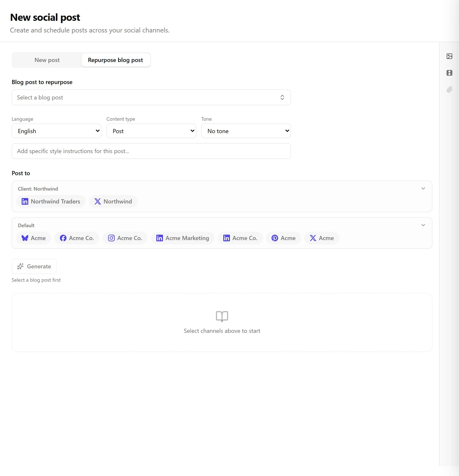459x476 pixels.
Task: Toggle the Acme Co. Facebook channel
Action: pos(77,238)
